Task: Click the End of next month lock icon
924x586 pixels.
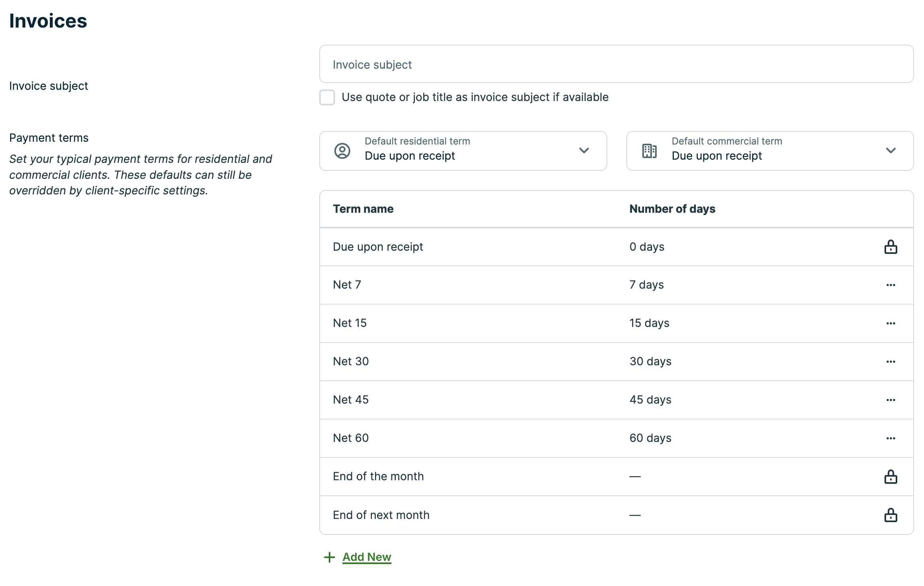Action: 890,515
